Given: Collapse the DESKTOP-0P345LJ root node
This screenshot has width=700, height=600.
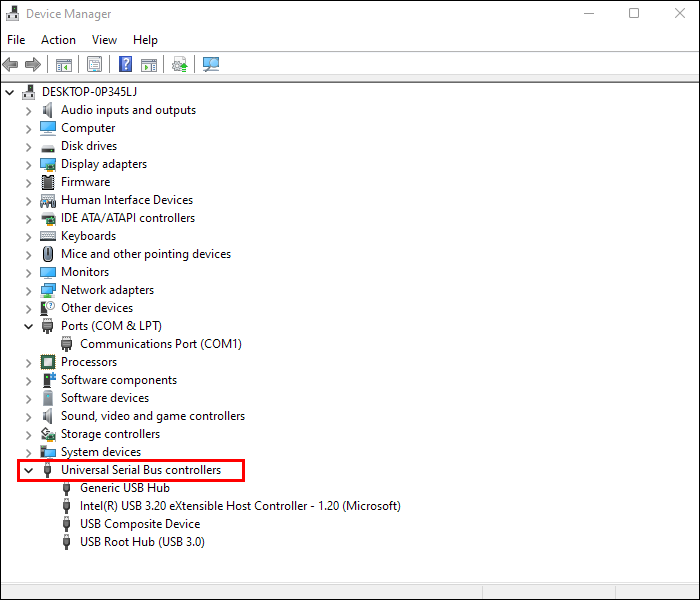Looking at the screenshot, I should (9, 92).
